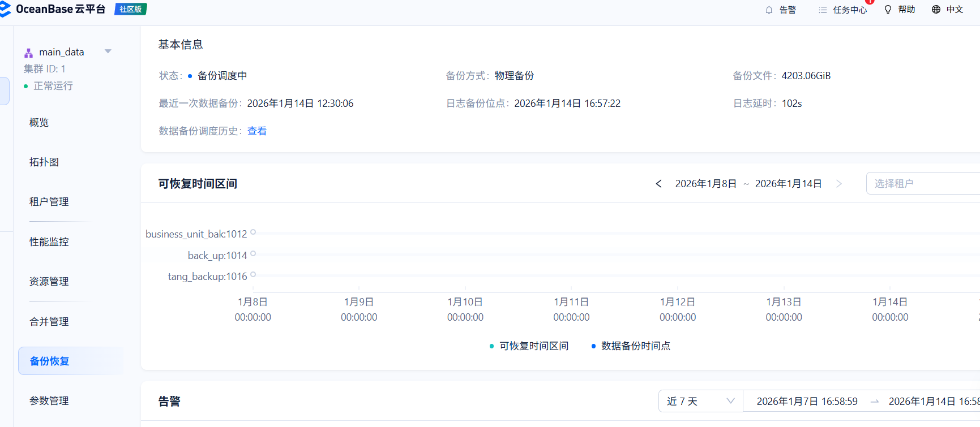Open the task center list icon
Viewport: 980px width, 427px height.
click(x=823, y=10)
